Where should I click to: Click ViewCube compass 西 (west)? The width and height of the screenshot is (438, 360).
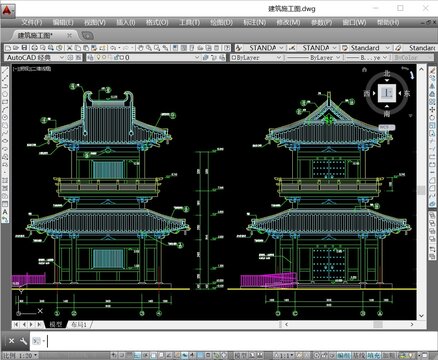tap(367, 94)
